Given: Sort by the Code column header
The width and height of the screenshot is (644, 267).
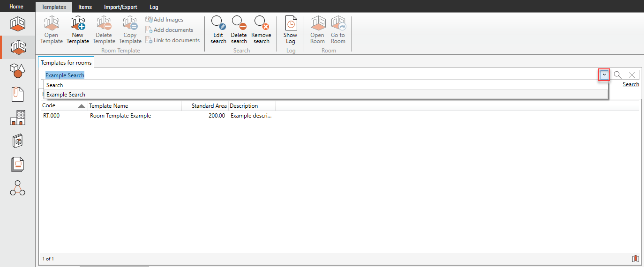Looking at the screenshot, I should 49,106.
